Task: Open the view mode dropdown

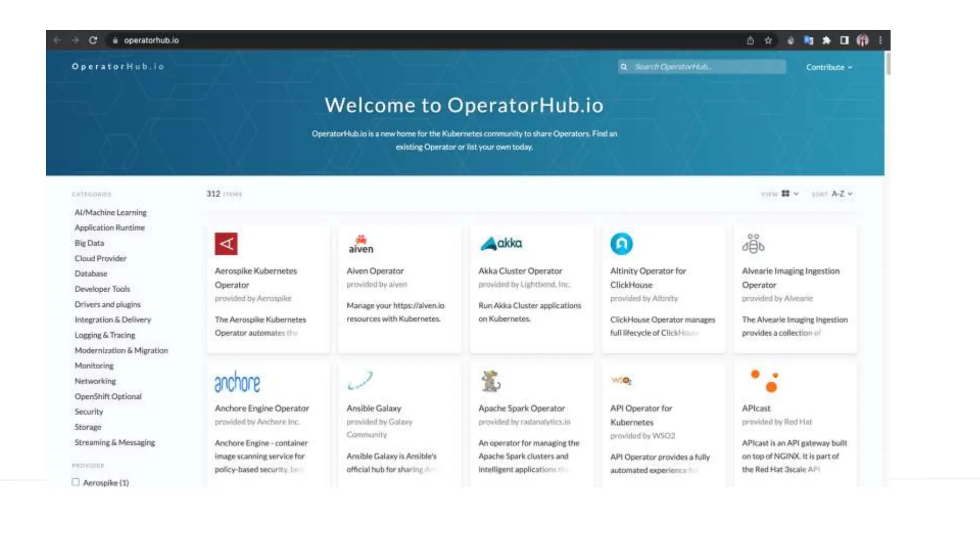Action: (x=790, y=194)
